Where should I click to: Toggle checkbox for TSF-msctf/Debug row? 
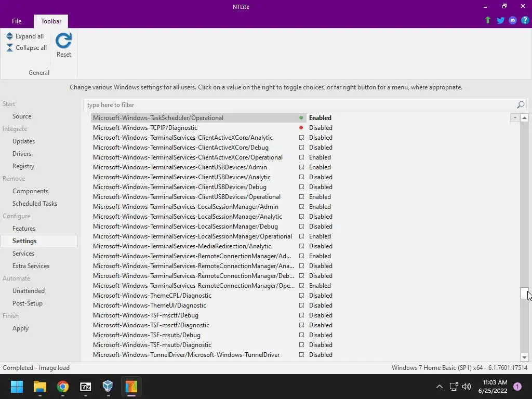click(x=301, y=315)
